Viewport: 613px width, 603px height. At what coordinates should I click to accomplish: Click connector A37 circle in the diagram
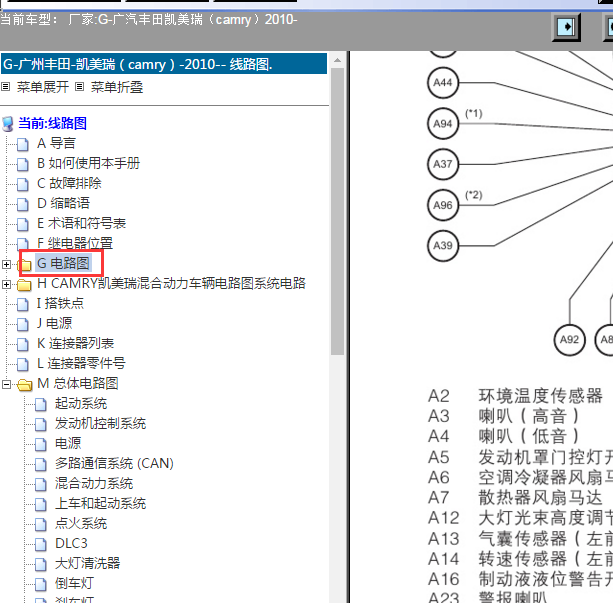pos(443,164)
